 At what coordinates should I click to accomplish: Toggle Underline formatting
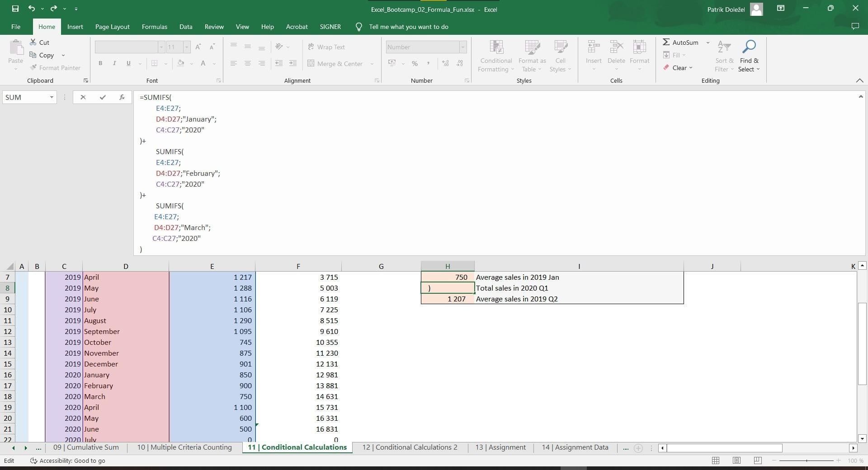pos(128,63)
